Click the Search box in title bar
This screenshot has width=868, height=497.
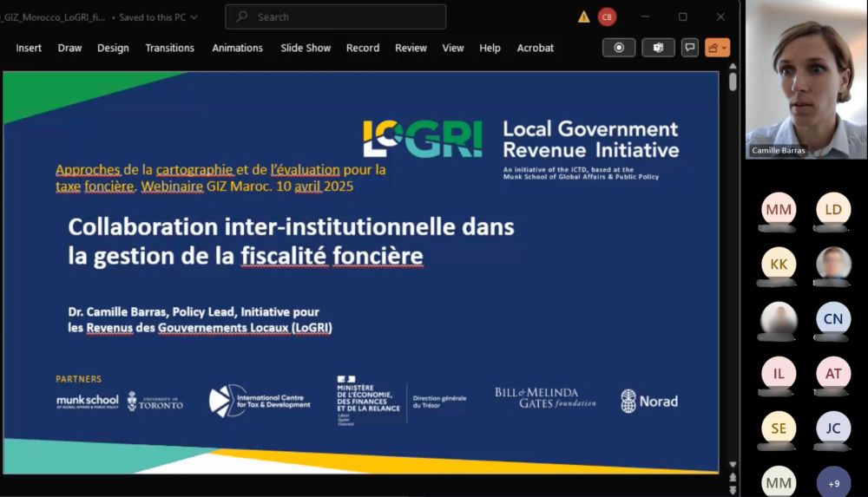pyautogui.click(x=335, y=16)
